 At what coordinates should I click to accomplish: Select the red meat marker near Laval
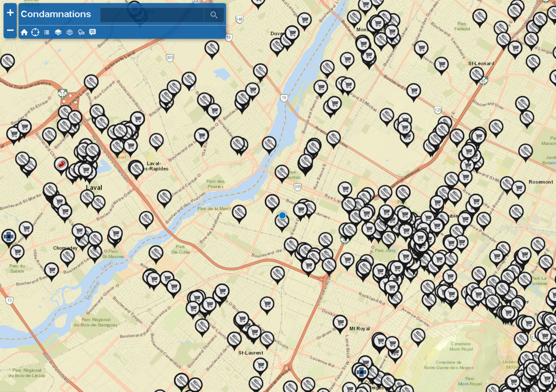coord(61,164)
